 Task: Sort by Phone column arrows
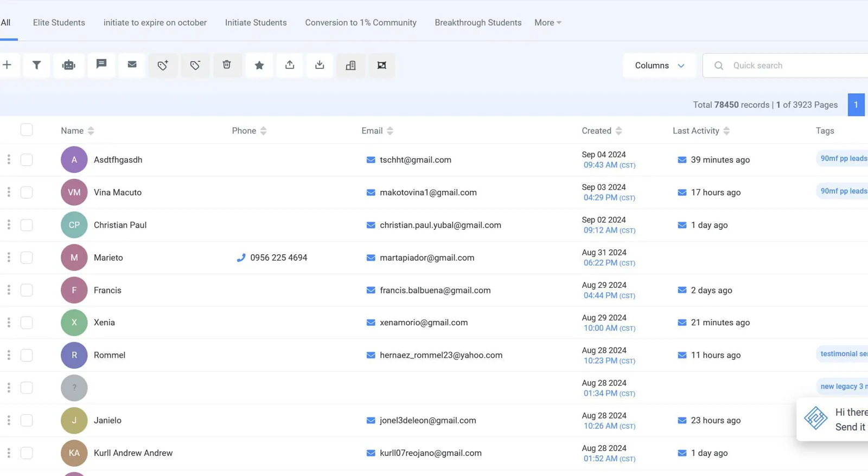coord(263,131)
